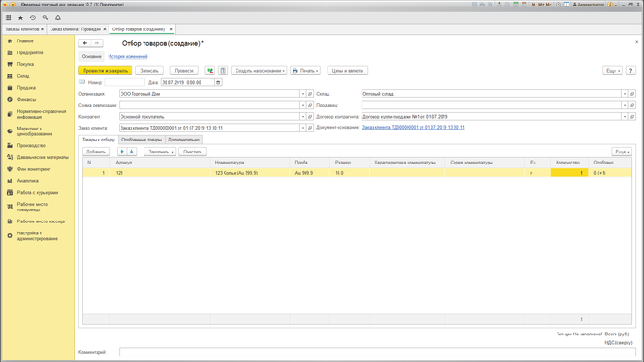Click Провести и закрыть button
The width and height of the screenshot is (644, 362).
click(x=105, y=71)
